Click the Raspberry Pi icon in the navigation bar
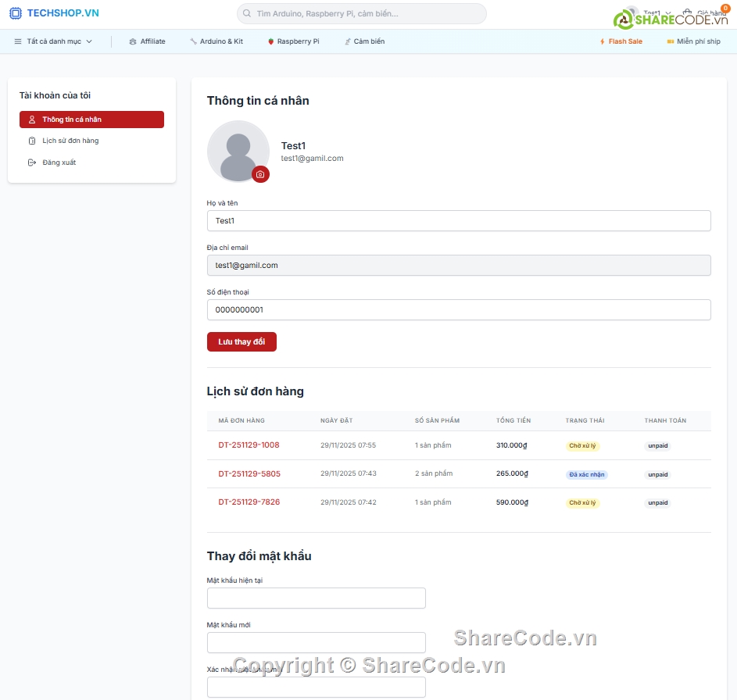This screenshot has height=700, width=737. [270, 41]
